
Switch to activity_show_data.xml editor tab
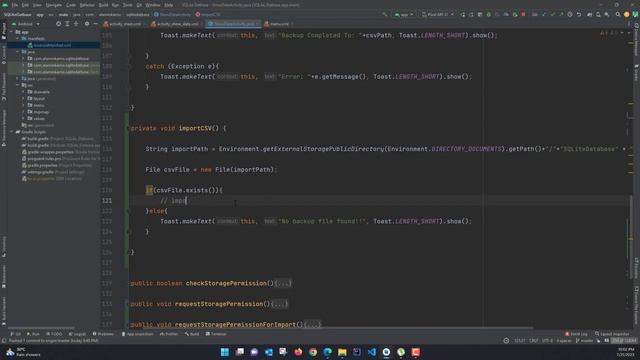point(175,24)
